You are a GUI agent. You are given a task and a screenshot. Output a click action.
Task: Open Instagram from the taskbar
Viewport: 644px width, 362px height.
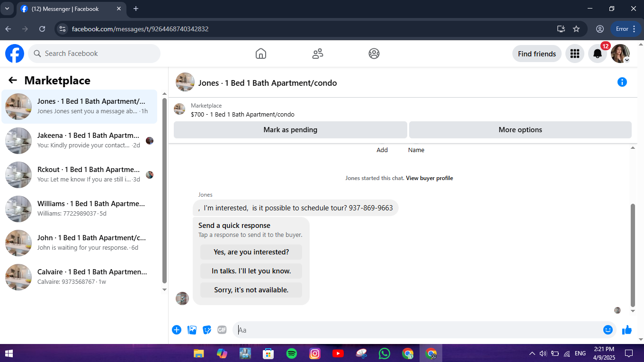coord(315,353)
